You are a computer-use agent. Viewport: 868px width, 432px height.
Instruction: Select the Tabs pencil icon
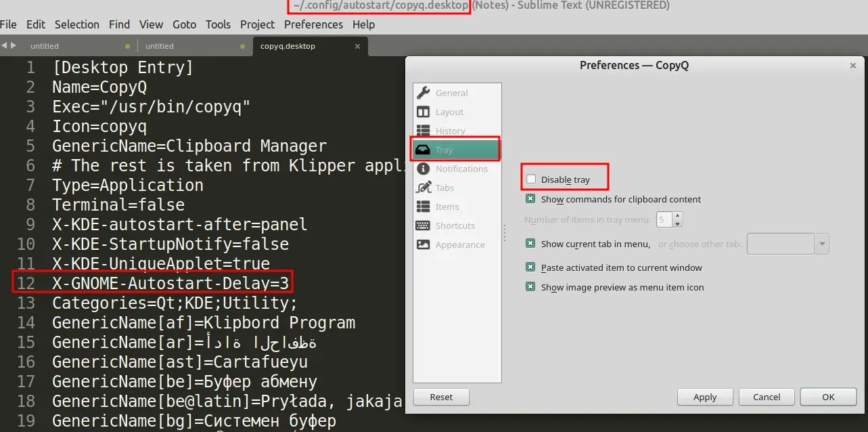(x=424, y=188)
